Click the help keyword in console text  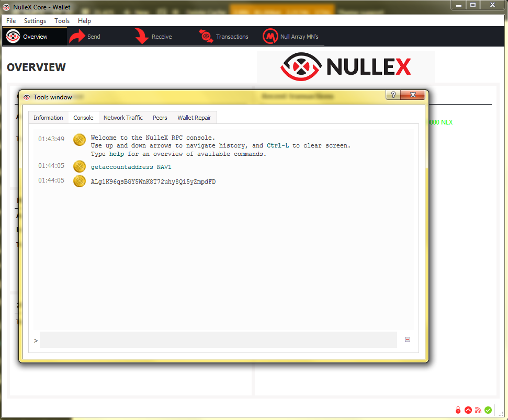tap(116, 154)
